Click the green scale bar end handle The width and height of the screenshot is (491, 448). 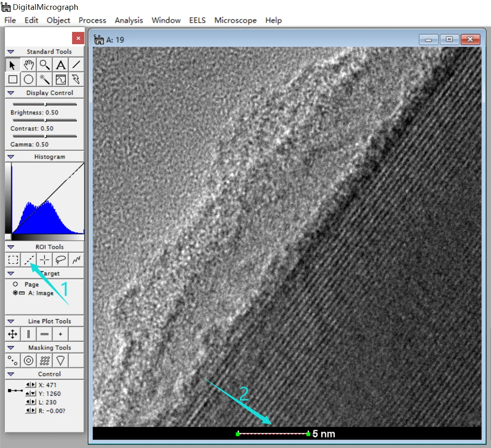coord(308,434)
